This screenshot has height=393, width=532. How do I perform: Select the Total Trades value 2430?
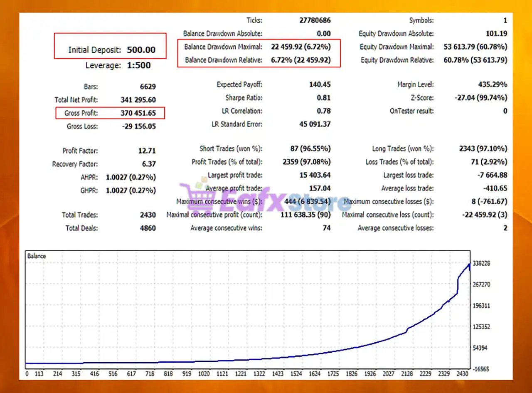pos(148,215)
